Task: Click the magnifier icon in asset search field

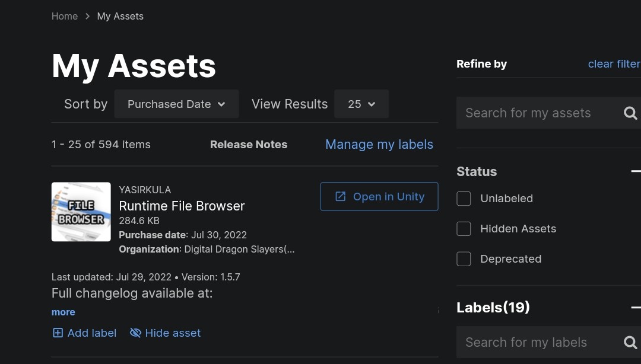Action: pos(630,113)
